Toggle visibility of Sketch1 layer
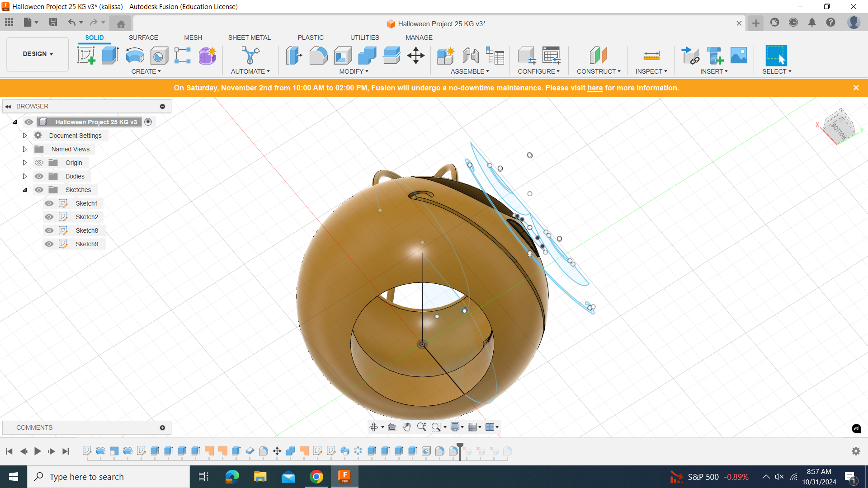868x488 pixels. pyautogui.click(x=49, y=202)
